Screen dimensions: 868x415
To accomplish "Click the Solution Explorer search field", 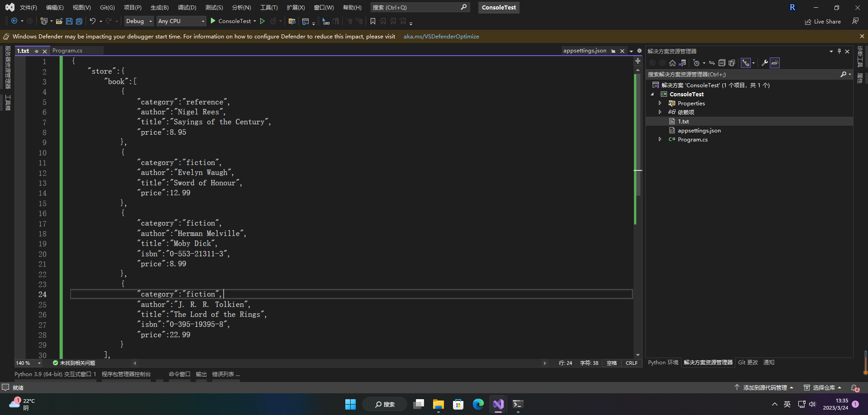I will click(x=749, y=75).
